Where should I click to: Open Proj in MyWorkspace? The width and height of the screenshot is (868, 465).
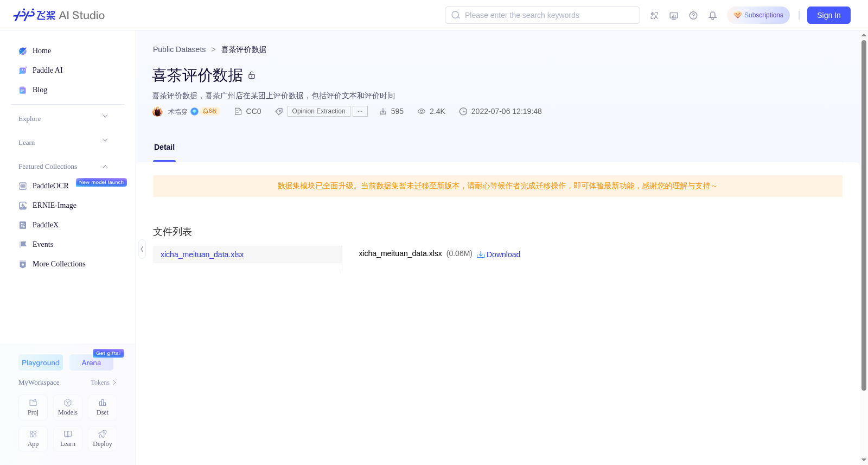click(x=33, y=407)
